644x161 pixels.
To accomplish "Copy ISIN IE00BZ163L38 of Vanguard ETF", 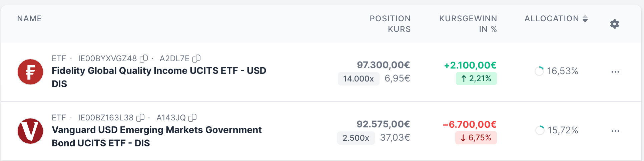I will click(141, 118).
